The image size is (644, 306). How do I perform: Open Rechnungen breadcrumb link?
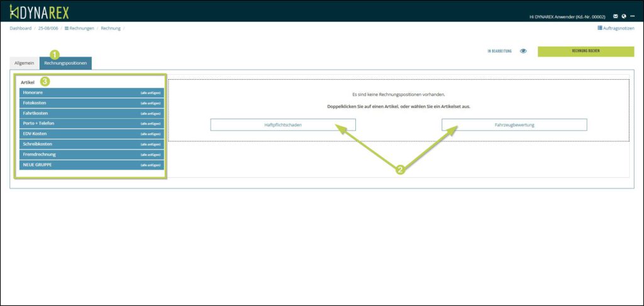coord(79,28)
